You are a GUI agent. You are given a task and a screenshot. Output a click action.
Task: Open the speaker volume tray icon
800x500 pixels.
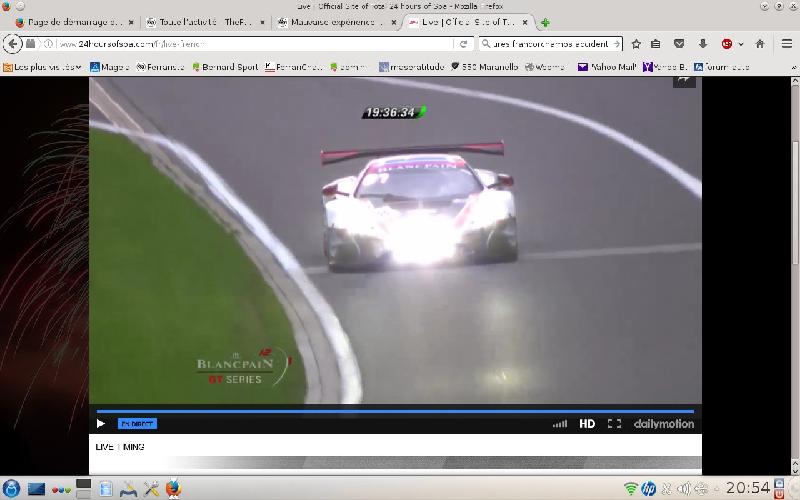pos(684,489)
